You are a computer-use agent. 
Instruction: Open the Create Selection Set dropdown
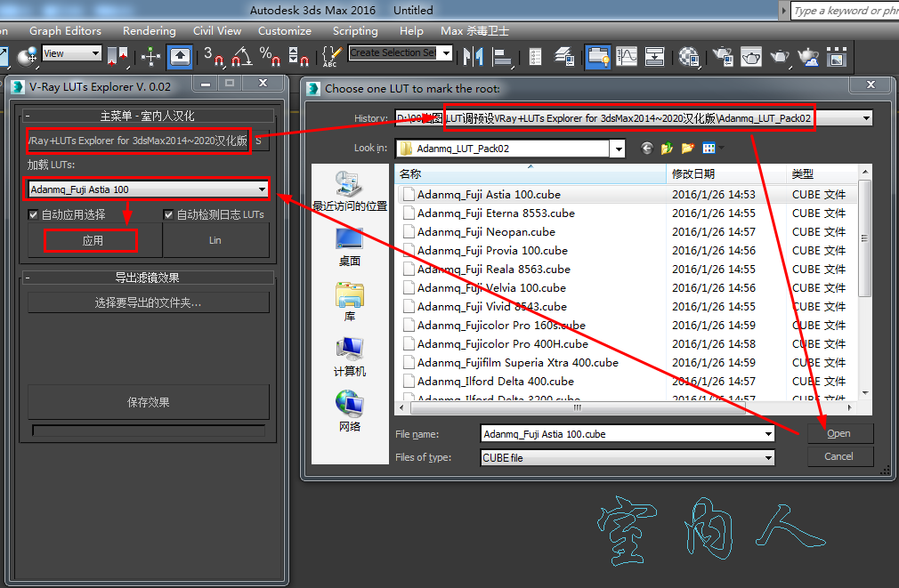click(447, 53)
